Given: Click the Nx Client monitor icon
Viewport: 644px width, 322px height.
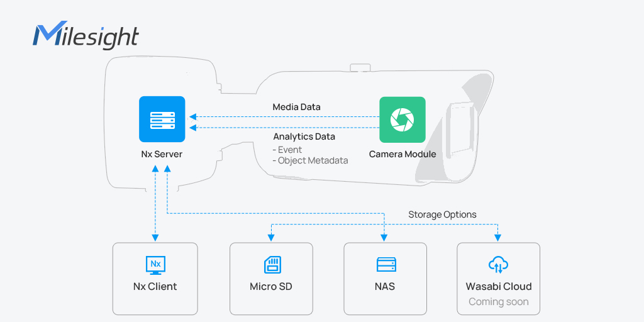Looking at the screenshot, I should [x=155, y=265].
